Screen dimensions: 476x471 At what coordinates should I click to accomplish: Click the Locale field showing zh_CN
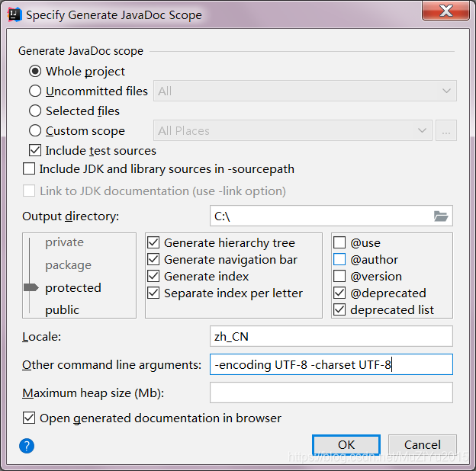point(331,336)
